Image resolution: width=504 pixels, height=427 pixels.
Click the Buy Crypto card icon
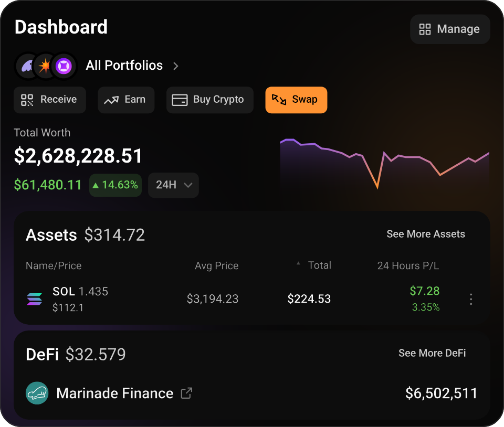point(180,100)
